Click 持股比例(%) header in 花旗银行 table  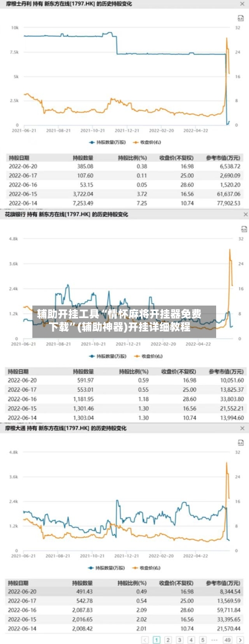click(133, 371)
